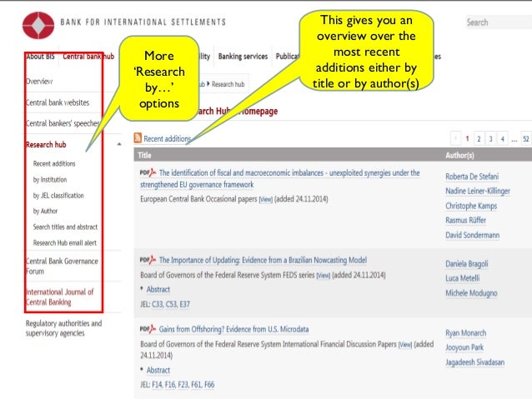532x399 pixels.
Task: Browse research by Author
Action: (x=46, y=212)
